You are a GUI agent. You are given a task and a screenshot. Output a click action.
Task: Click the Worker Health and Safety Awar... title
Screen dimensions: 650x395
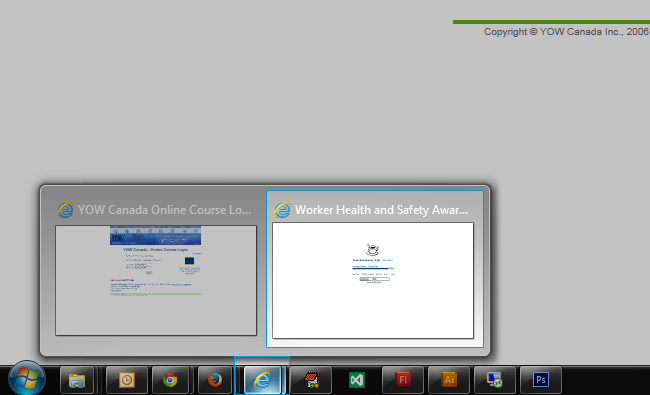pos(381,210)
